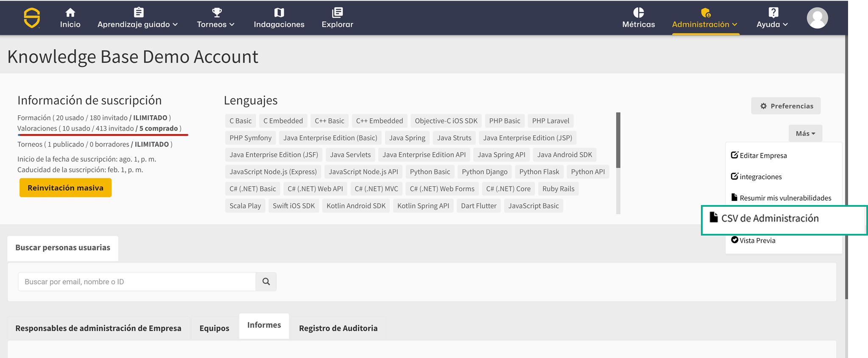Click the Lenguajes list scrollbar
Image resolution: width=868 pixels, height=358 pixels.
(618, 140)
